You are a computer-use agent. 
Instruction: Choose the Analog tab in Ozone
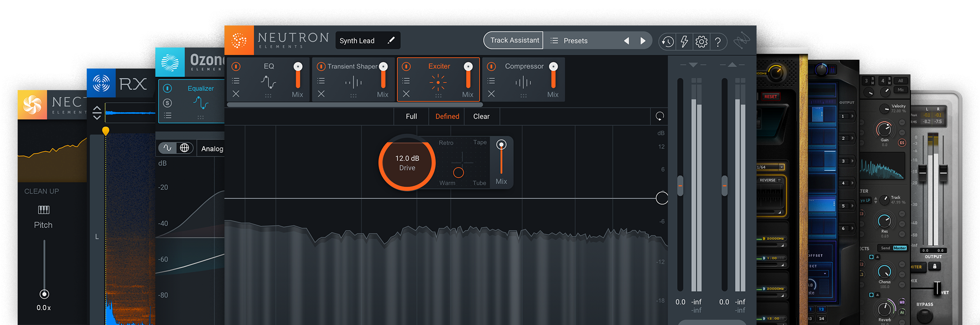point(212,149)
